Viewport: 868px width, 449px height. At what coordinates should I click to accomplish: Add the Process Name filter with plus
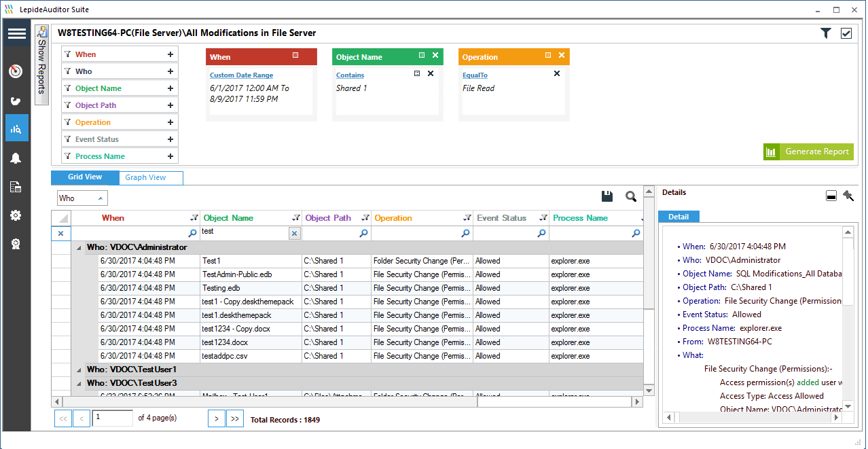[x=170, y=156]
